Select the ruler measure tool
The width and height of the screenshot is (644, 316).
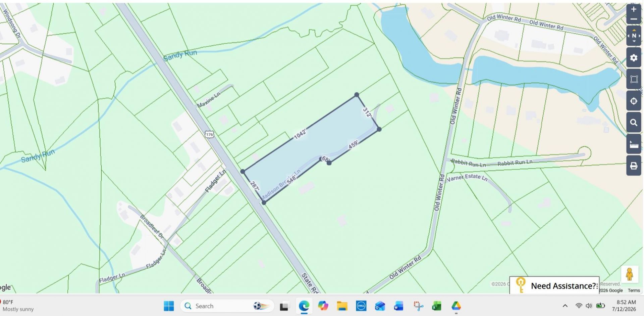(634, 144)
